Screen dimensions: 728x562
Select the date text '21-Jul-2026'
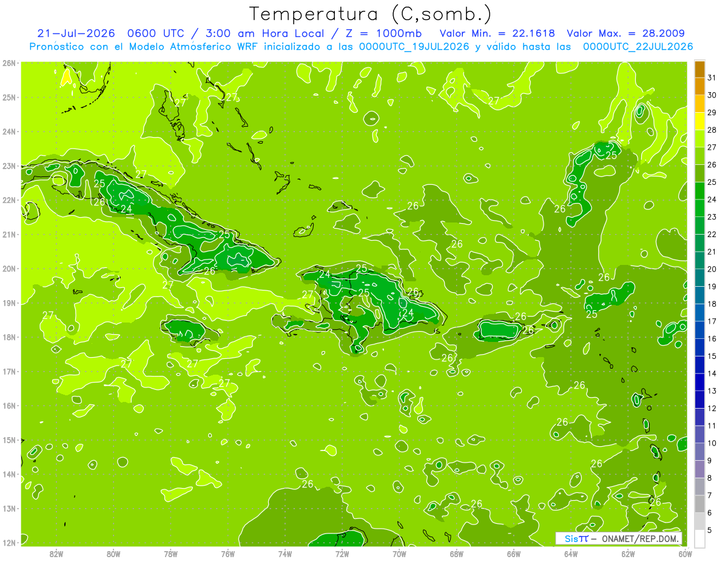click(75, 34)
